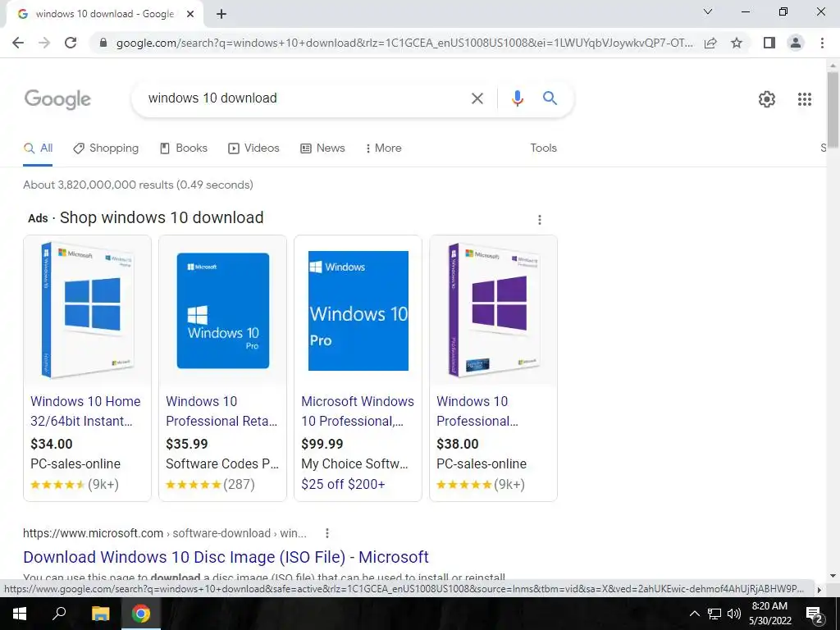Open the Windows Start menu
Screen dimensions: 840x630
tap(20, 614)
